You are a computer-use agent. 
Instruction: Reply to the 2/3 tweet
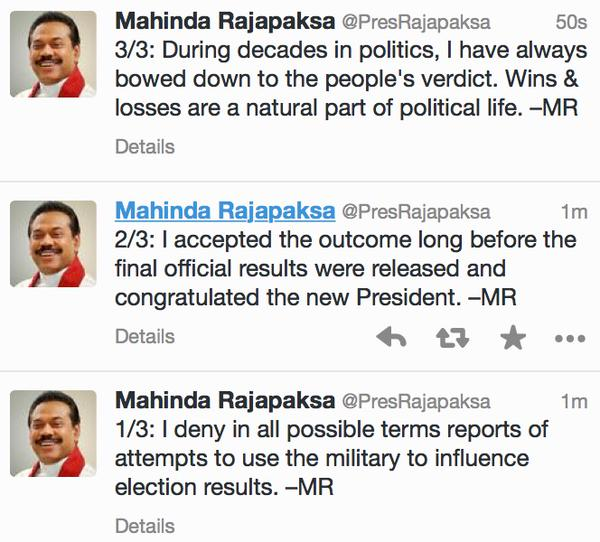[x=391, y=337]
